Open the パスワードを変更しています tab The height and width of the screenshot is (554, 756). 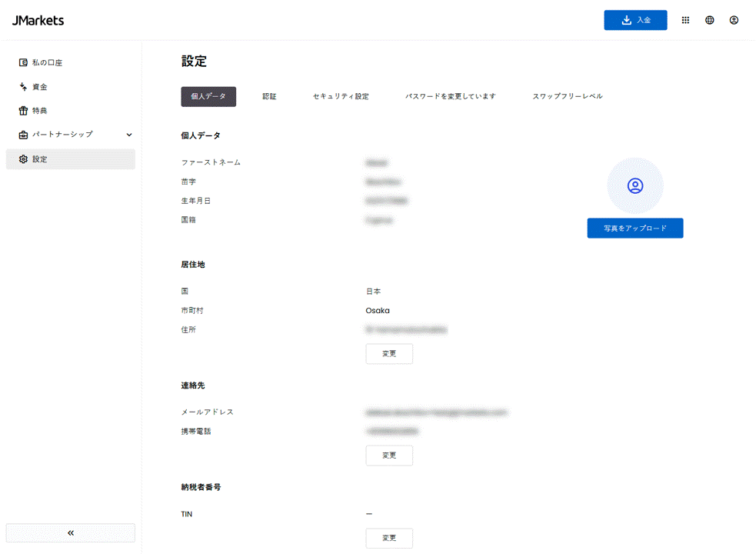(451, 96)
